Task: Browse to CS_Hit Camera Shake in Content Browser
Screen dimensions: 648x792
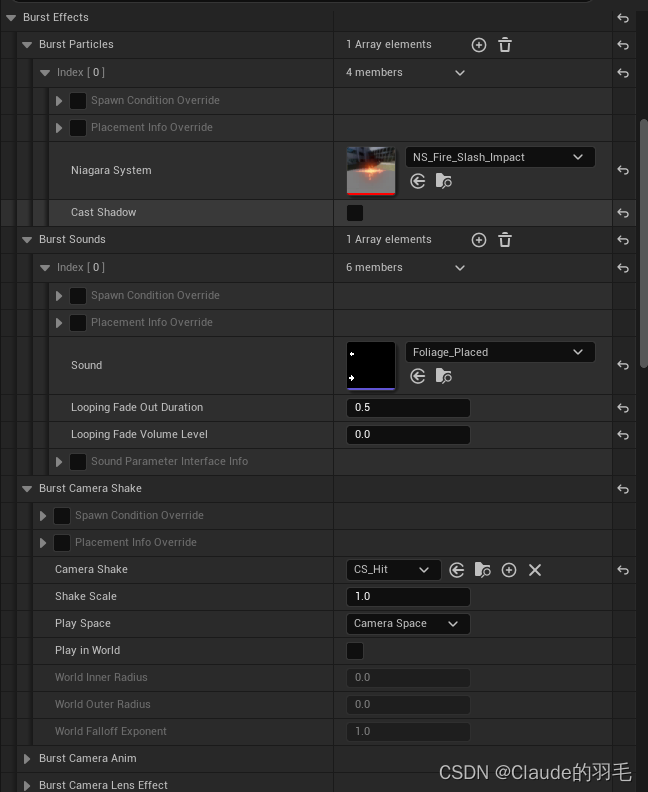Action: pyautogui.click(x=482, y=570)
